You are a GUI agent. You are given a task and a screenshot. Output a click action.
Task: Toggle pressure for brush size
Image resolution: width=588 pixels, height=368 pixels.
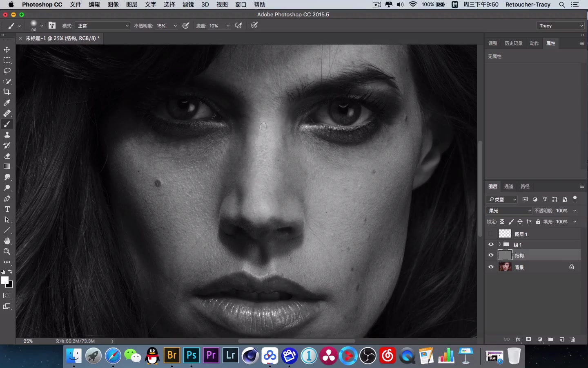click(x=254, y=25)
